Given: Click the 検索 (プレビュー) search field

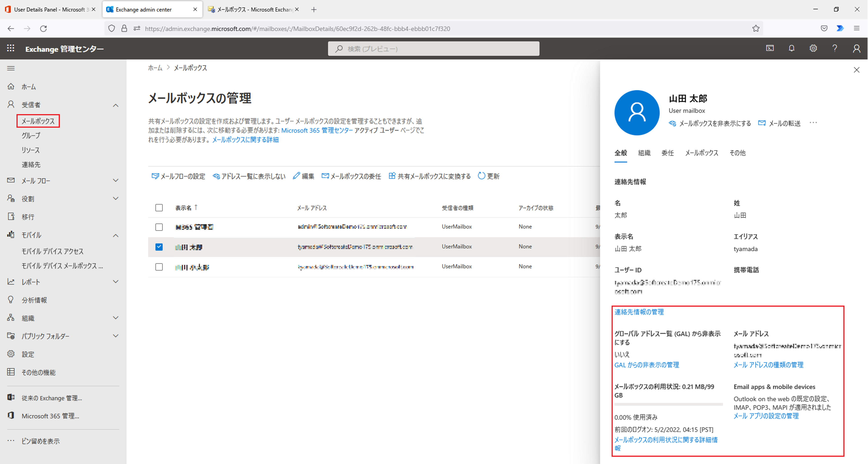Looking at the screenshot, I should coord(433,49).
